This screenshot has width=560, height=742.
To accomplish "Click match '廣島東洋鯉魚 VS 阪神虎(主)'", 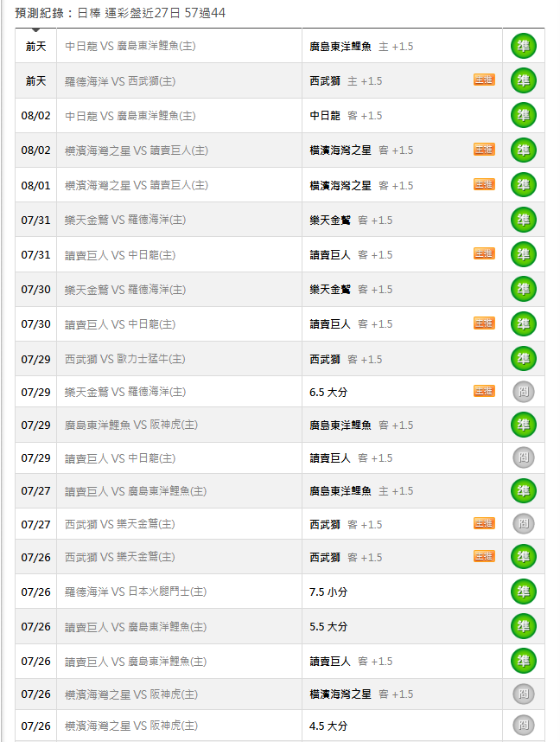I will point(131,425).
